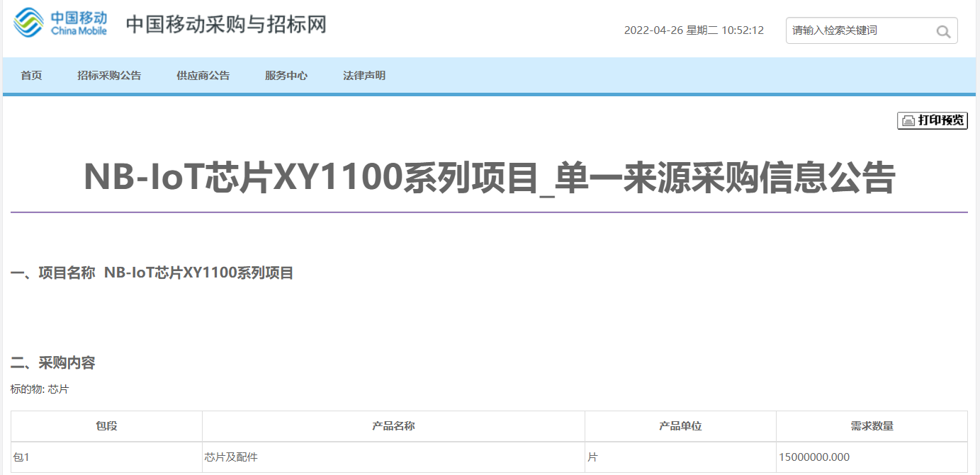Open 供应商公告 navigation item
This screenshot has height=475, width=980.
[x=203, y=76]
